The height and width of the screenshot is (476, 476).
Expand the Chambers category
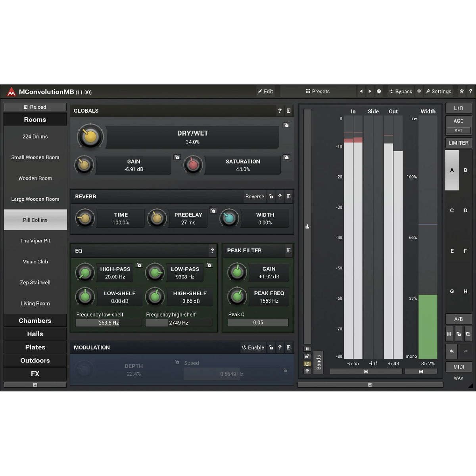pyautogui.click(x=35, y=321)
